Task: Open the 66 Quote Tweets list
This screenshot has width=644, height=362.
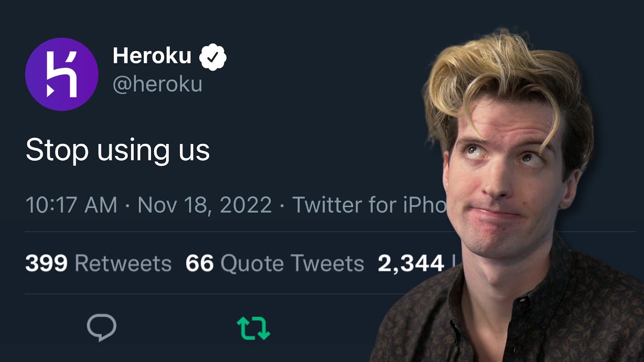Action: tap(275, 263)
